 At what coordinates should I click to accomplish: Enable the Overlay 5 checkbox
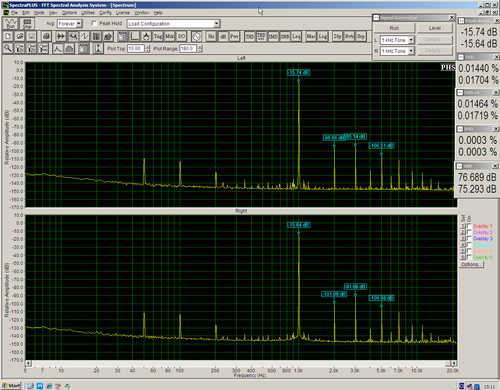point(469,251)
